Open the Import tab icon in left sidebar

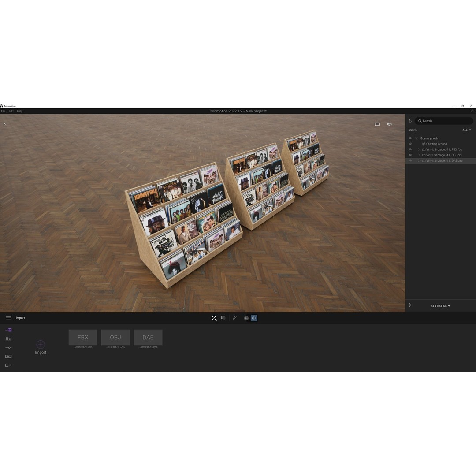point(8,330)
